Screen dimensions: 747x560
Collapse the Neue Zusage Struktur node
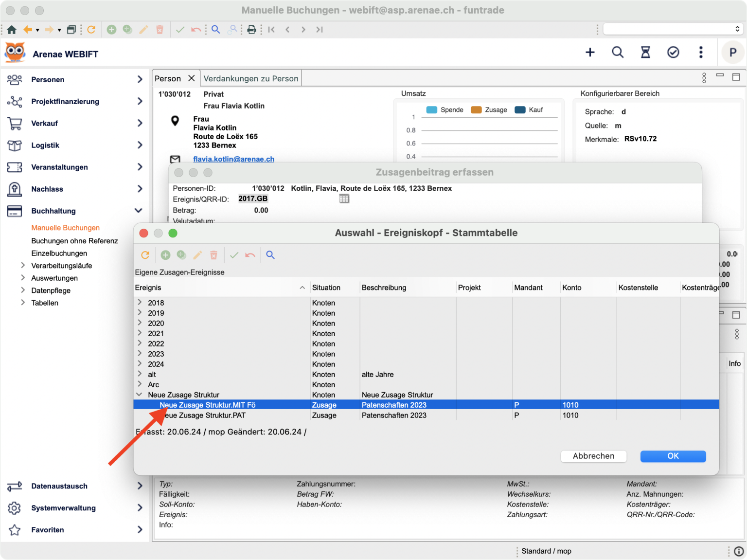point(140,395)
